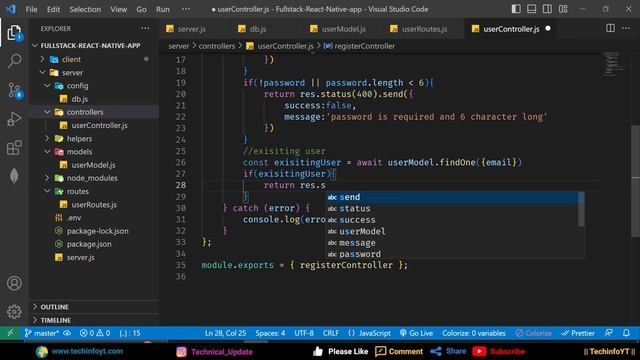Open the remote window status bar icon
The width and height of the screenshot is (640, 360).
click(x=10, y=333)
